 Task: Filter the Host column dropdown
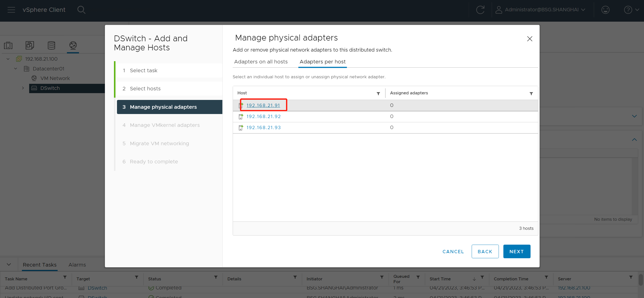click(378, 93)
